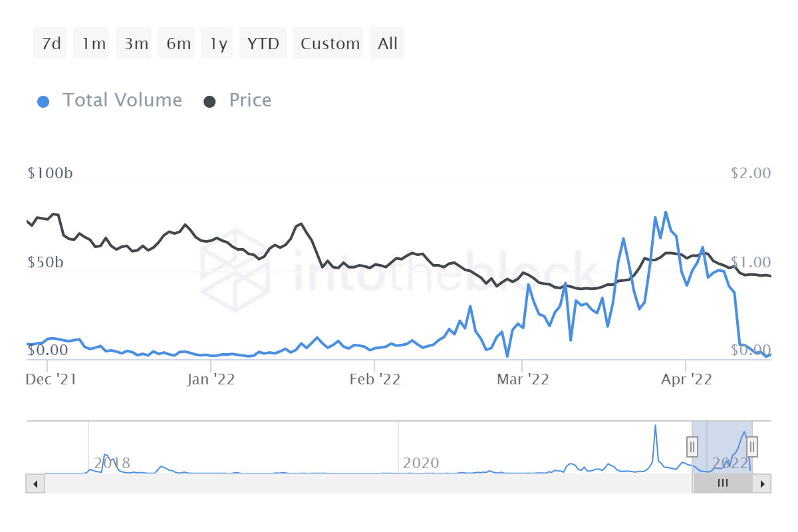The height and width of the screenshot is (532, 798).
Task: Click the right scroll arrow on the scrollbar
Action: point(762,483)
